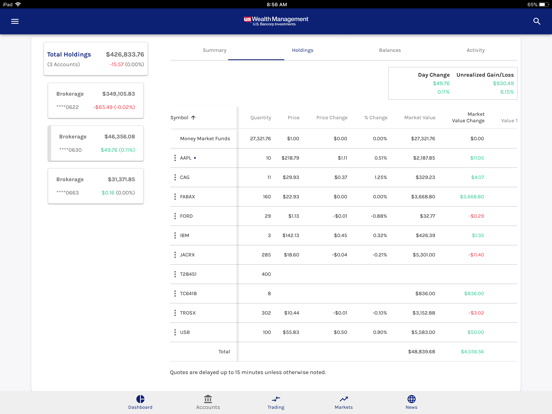The width and height of the screenshot is (552, 414).
Task: Switch to the Activity tab
Action: click(476, 50)
